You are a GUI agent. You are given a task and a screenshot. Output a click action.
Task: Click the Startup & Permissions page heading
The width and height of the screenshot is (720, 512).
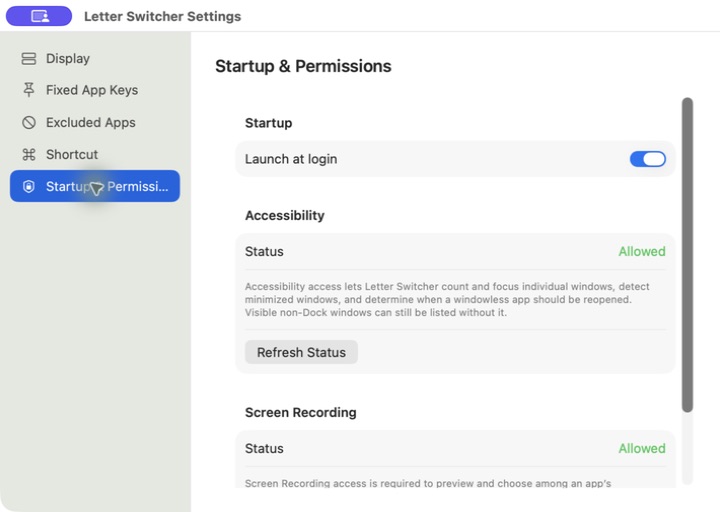tap(303, 66)
